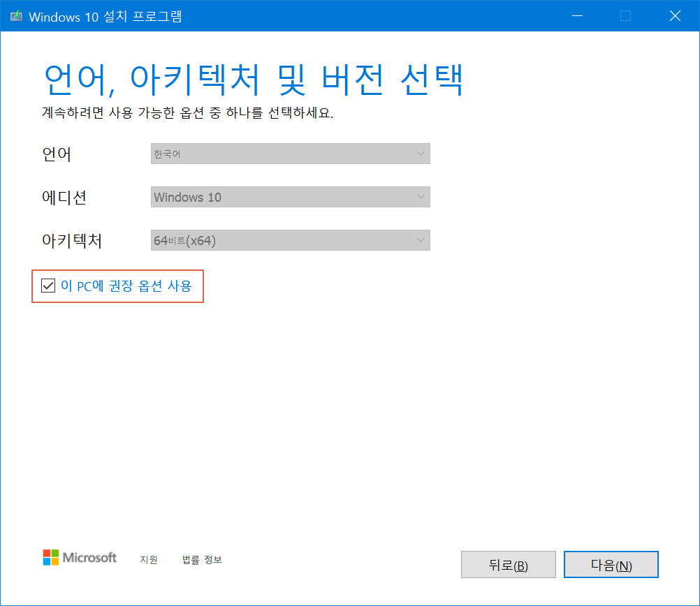Open the 아키텍처 dropdown showing 64비트(x64)
Screen dimensions: 700x606
click(290, 240)
